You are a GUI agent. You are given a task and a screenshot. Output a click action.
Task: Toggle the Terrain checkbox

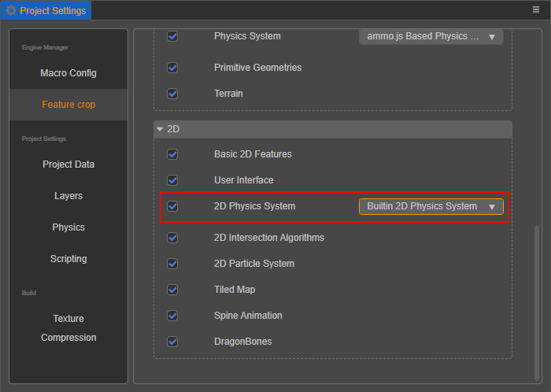pyautogui.click(x=172, y=94)
